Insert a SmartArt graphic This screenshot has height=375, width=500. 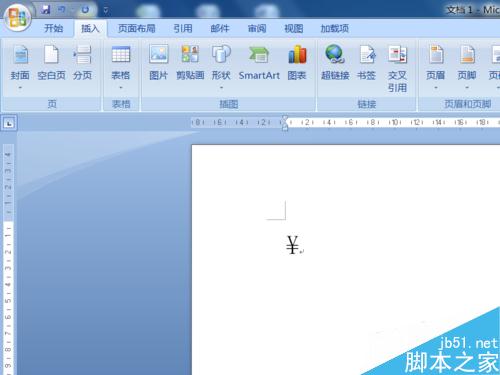click(259, 63)
